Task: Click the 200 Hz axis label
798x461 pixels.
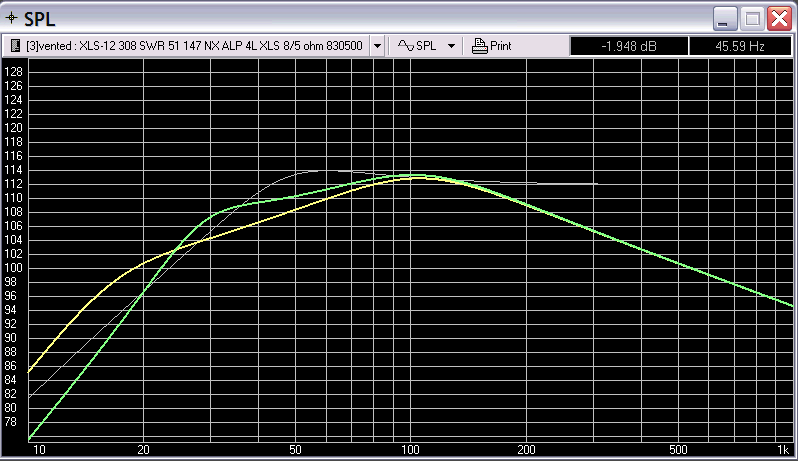Action: (526, 450)
